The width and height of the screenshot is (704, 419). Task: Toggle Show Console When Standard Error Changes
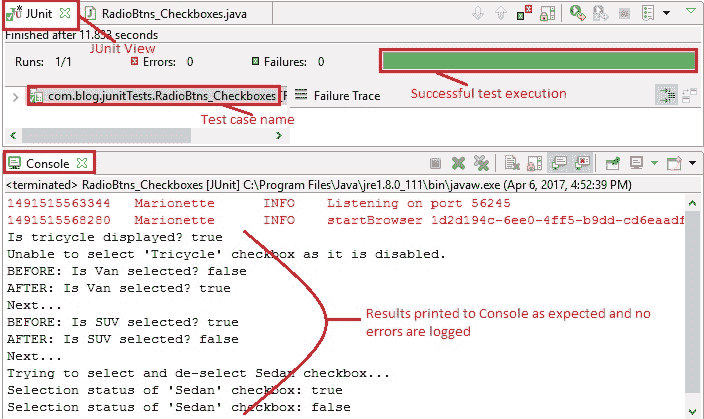click(x=583, y=163)
